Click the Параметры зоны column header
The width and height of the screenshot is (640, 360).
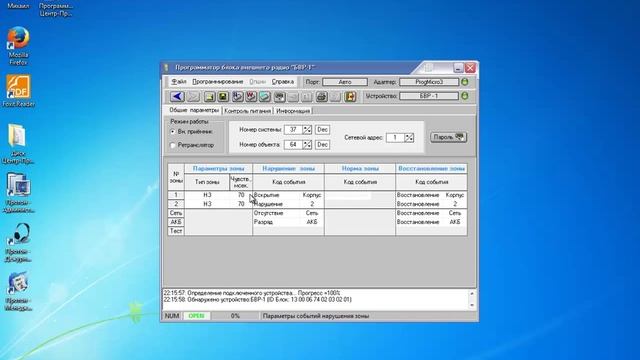coord(218,168)
